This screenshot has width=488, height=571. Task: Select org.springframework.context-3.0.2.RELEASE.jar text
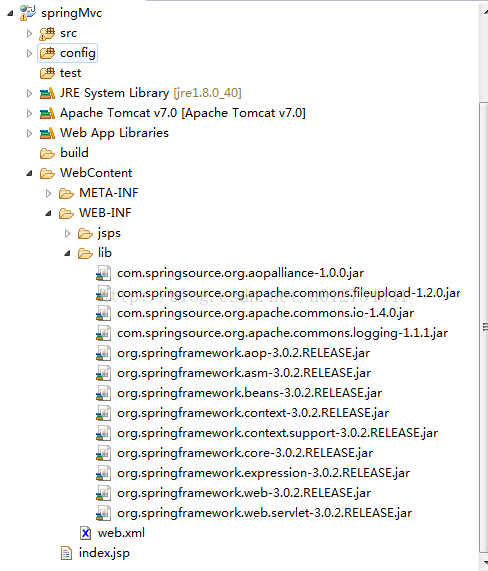[253, 413]
